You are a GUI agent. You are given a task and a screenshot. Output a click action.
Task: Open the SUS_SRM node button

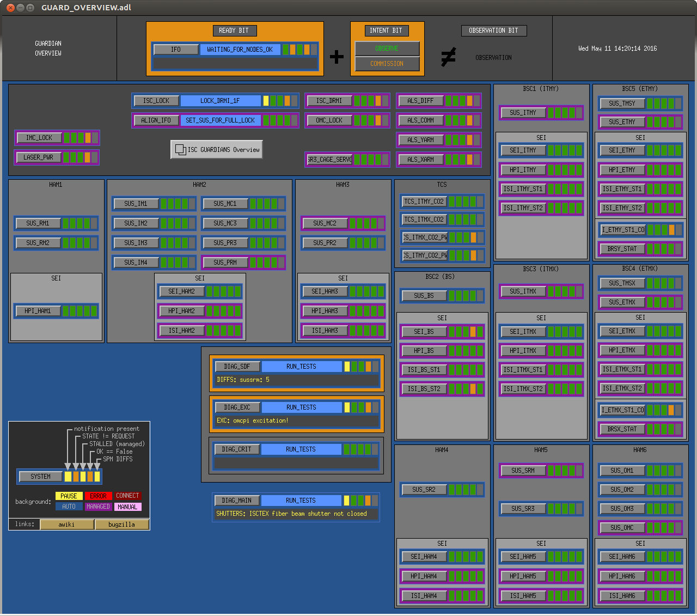(523, 471)
